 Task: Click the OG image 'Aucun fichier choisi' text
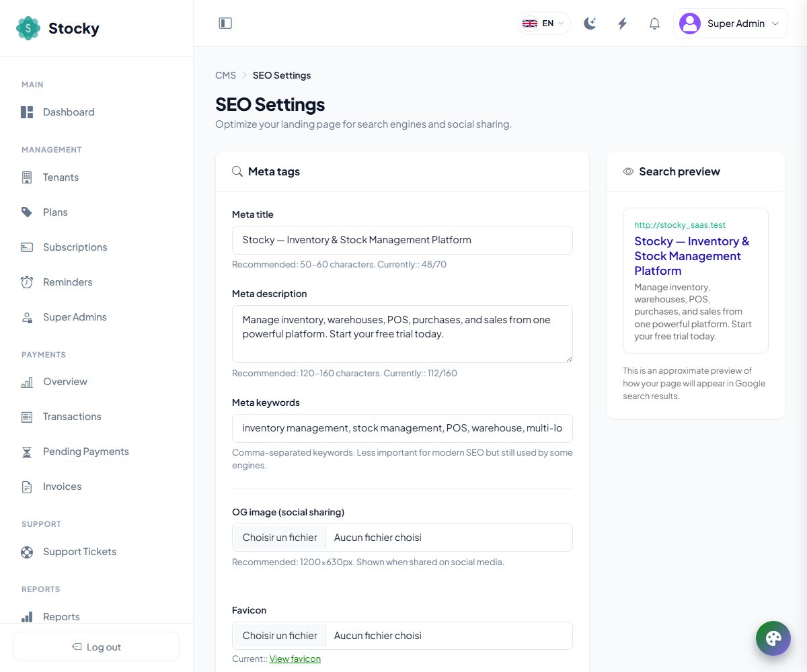pyautogui.click(x=378, y=538)
